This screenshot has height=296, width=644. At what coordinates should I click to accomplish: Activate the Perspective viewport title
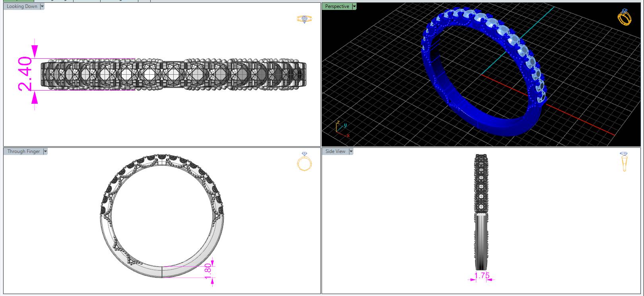click(x=337, y=6)
